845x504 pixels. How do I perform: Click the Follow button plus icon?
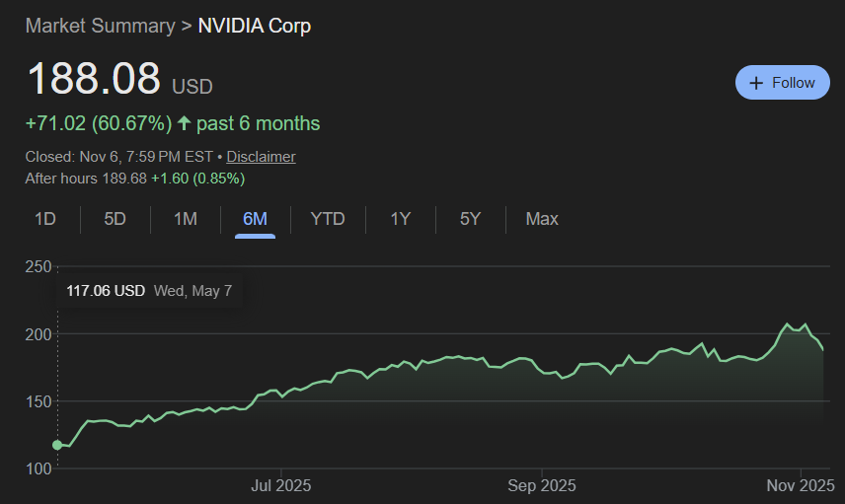tap(757, 83)
